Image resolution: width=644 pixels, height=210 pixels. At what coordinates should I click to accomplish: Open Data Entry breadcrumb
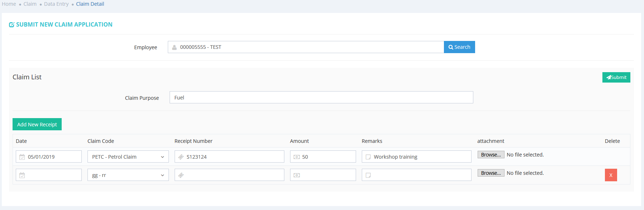click(56, 4)
